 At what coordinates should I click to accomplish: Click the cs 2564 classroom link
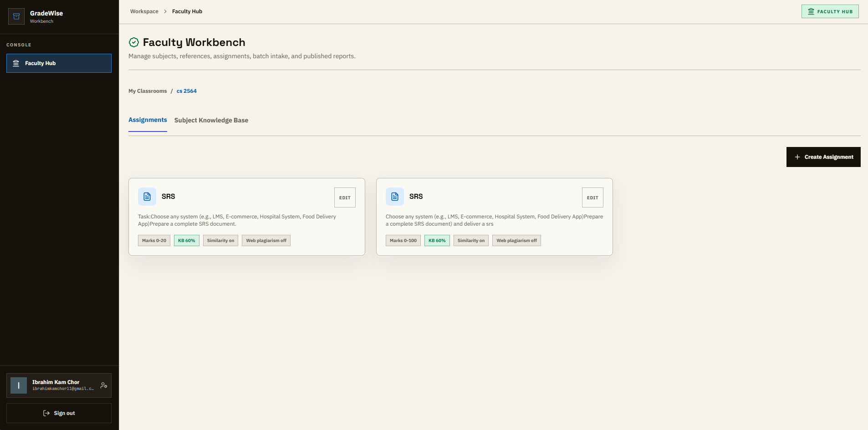point(187,91)
